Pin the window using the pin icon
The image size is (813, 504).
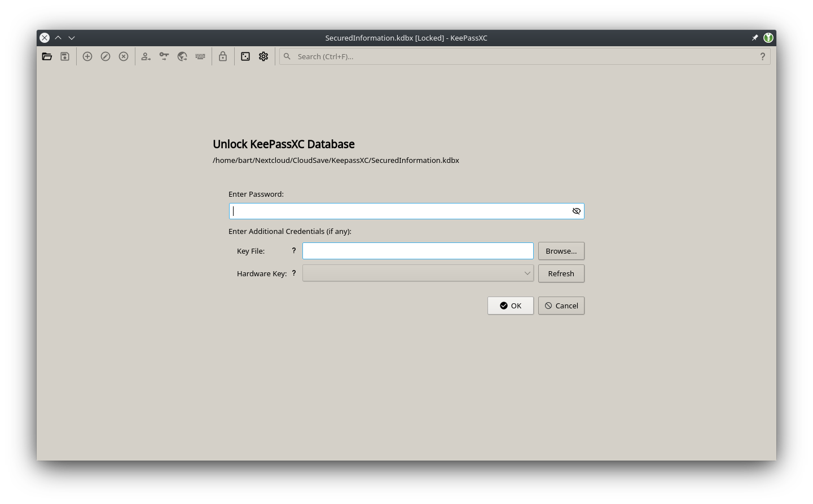tap(755, 38)
